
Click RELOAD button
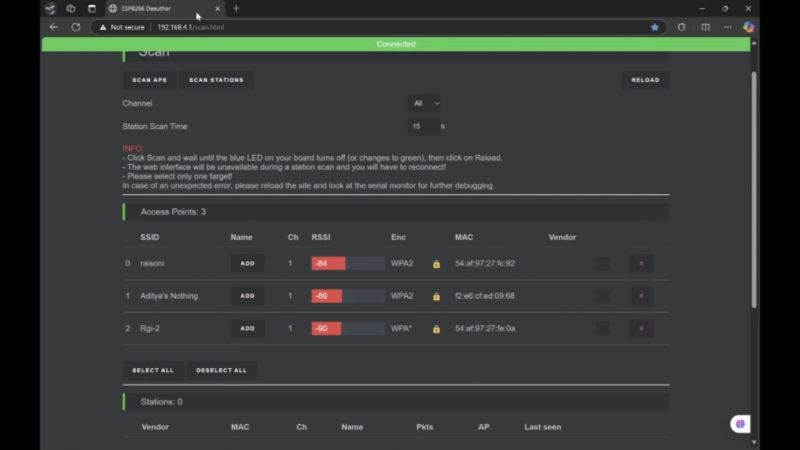645,80
